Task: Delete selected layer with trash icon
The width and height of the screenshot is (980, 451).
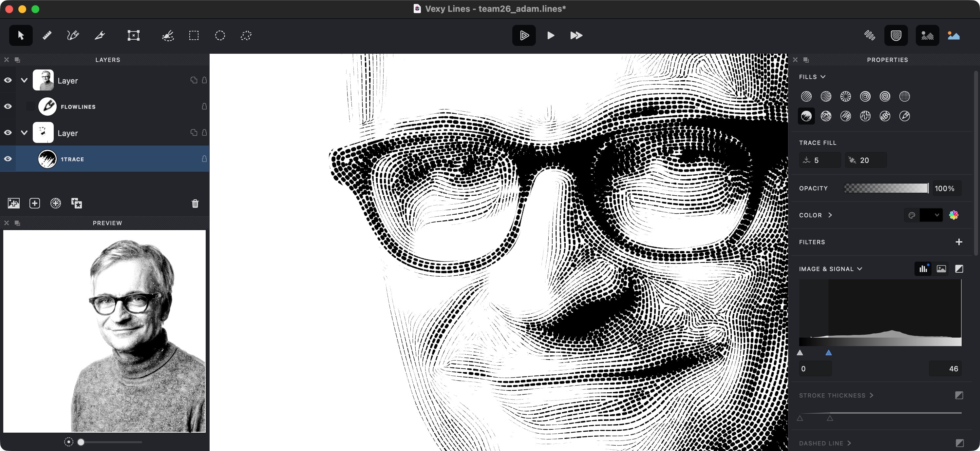Action: [x=195, y=204]
